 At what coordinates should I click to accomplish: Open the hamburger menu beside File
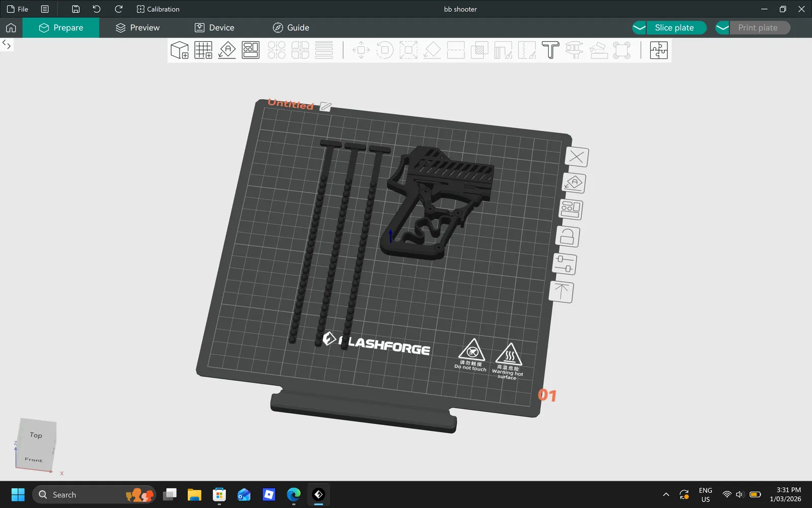click(x=45, y=9)
